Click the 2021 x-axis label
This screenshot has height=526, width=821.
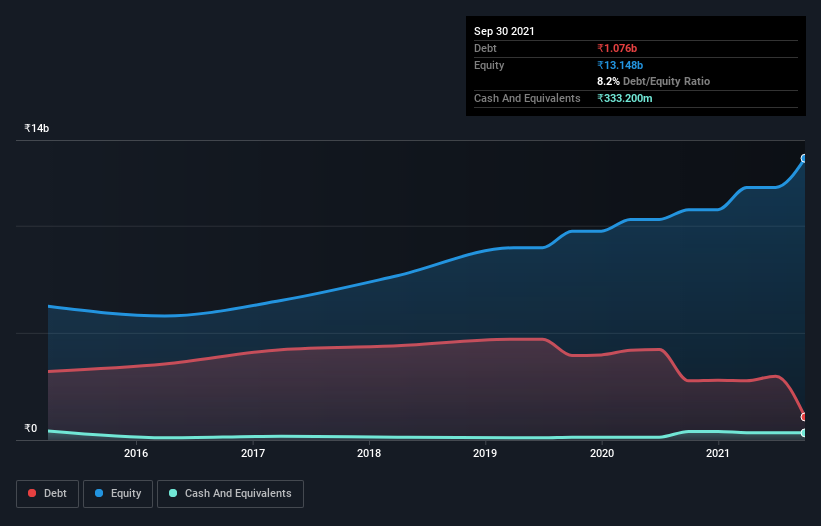point(717,453)
